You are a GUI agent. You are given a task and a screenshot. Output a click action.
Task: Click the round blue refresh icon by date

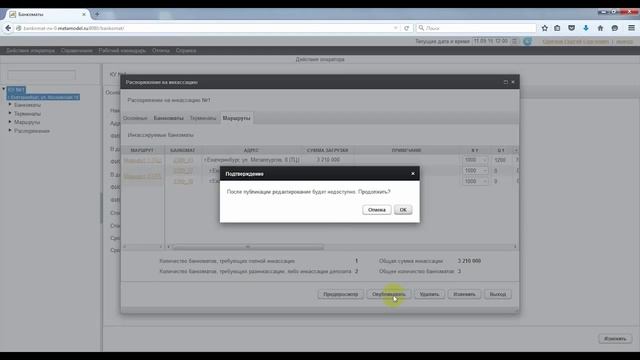[x=527, y=41]
